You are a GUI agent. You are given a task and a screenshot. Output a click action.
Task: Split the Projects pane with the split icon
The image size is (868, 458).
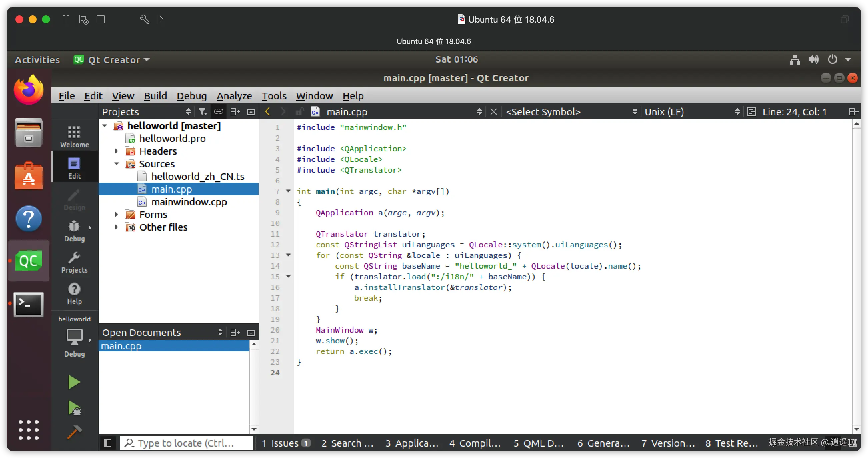click(x=235, y=112)
